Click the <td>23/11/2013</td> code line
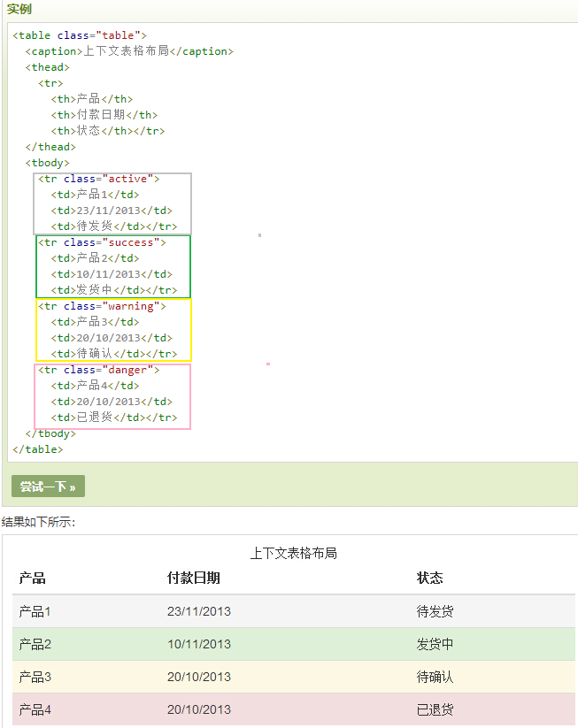The width and height of the screenshot is (578, 728). 112,211
